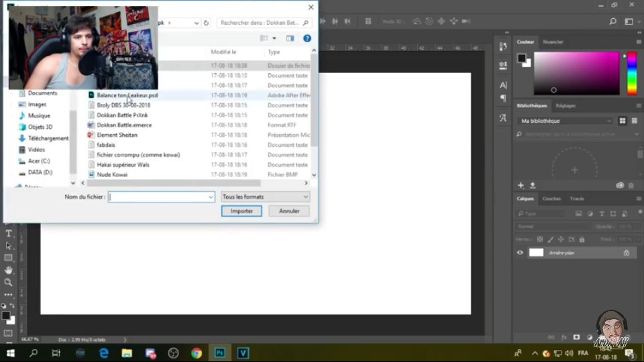Switch to the Couches tab

point(551,198)
